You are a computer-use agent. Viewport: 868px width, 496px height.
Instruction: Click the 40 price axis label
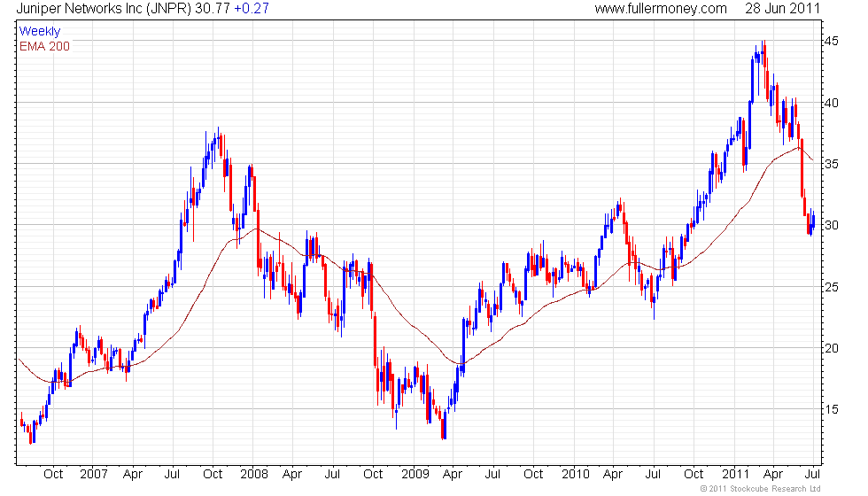(x=832, y=103)
